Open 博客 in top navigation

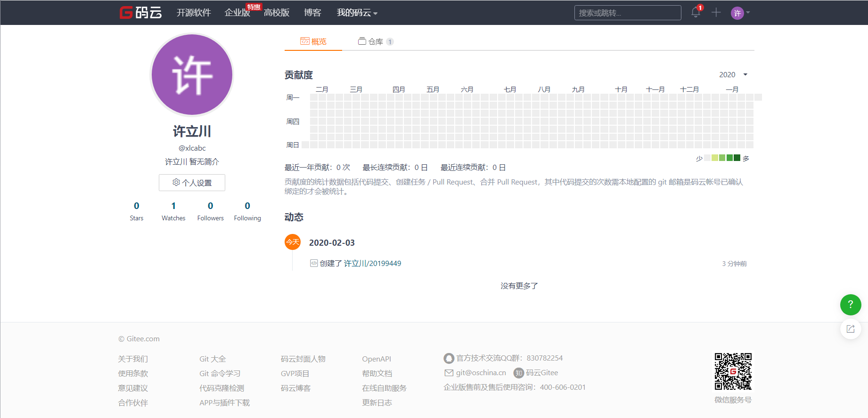coord(312,13)
